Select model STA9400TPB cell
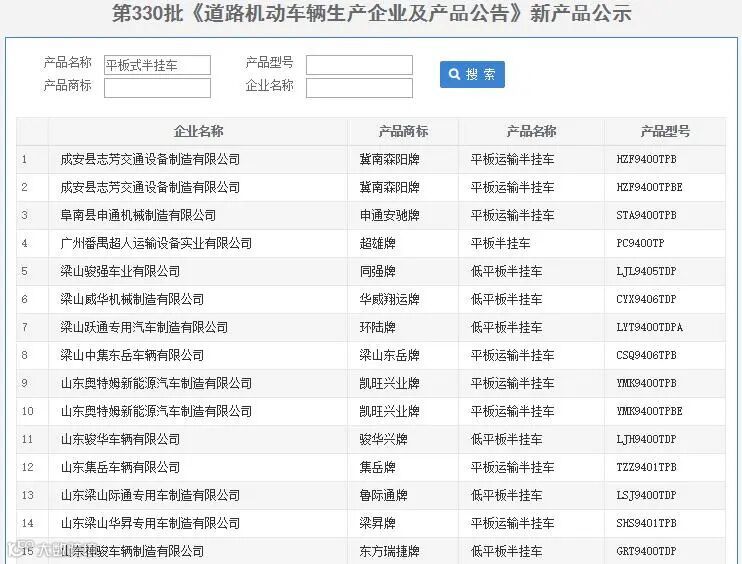 pyautogui.click(x=665, y=215)
